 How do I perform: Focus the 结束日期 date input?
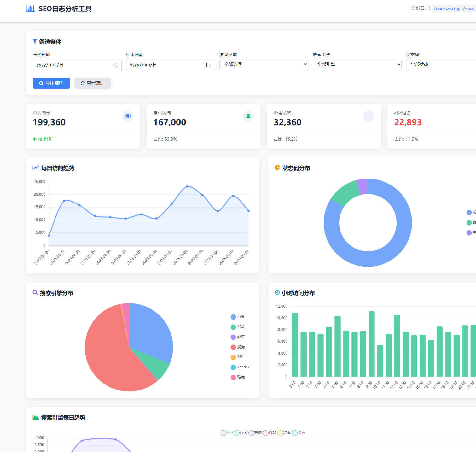coord(171,65)
